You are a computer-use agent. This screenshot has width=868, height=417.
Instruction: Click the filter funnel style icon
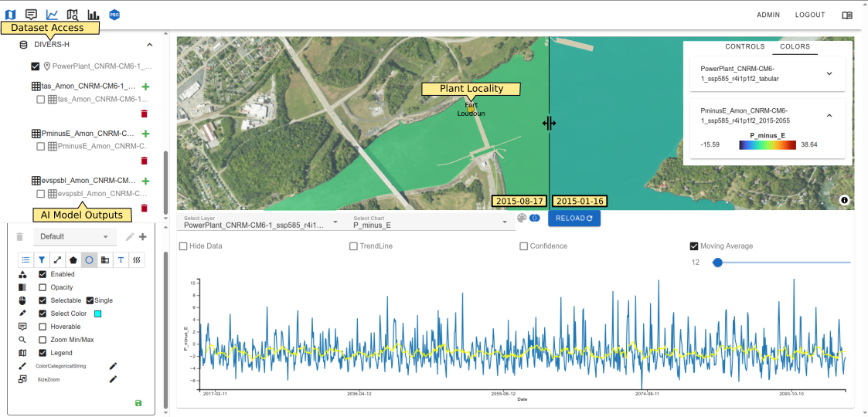point(42,260)
